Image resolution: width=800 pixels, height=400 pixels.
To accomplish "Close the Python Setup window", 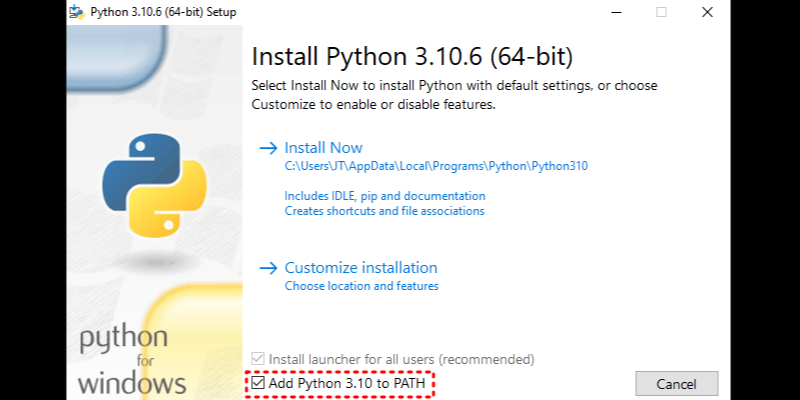I will point(707,12).
